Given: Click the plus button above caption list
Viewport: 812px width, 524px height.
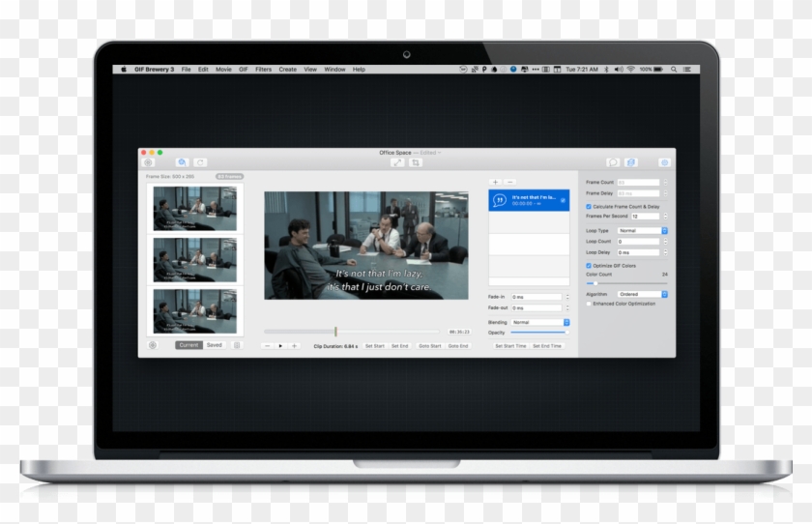Looking at the screenshot, I should [495, 182].
